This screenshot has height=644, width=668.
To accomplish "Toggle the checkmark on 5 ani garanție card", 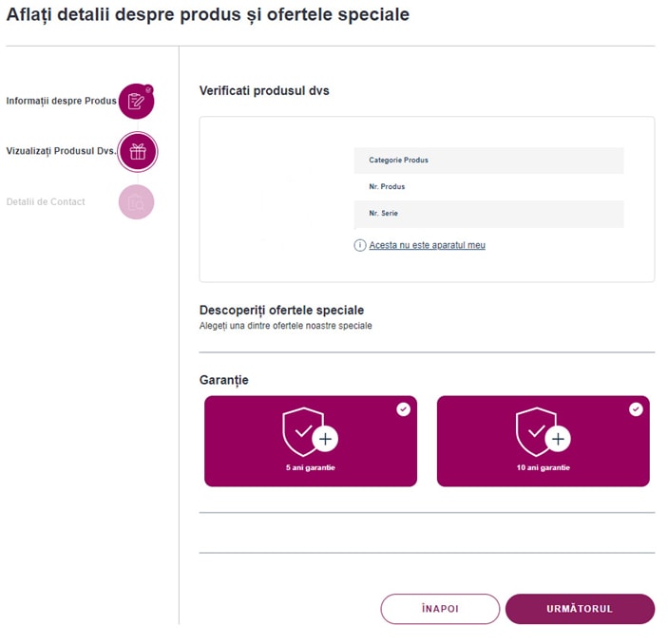I will (x=404, y=409).
